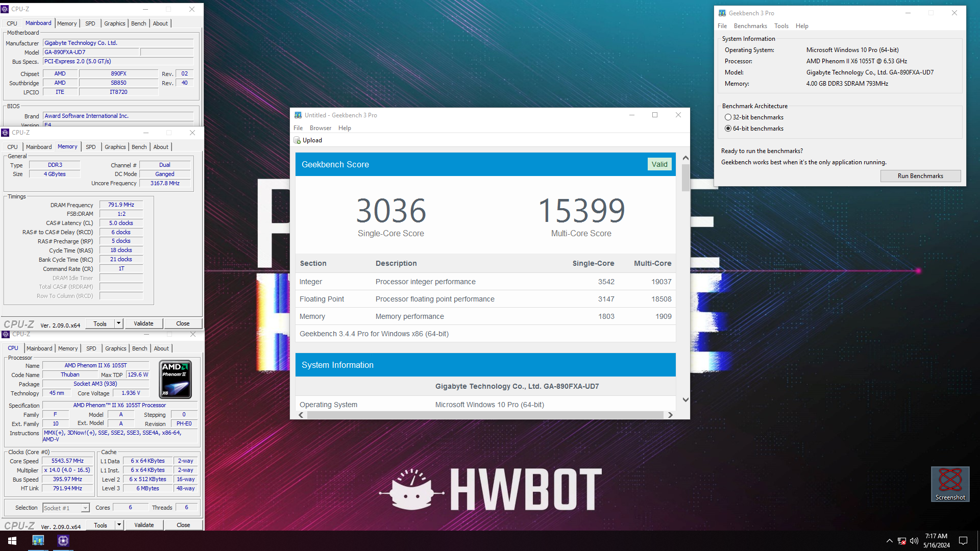Open Help menu in Untitled results window
This screenshot has height=551, width=980.
(345, 128)
